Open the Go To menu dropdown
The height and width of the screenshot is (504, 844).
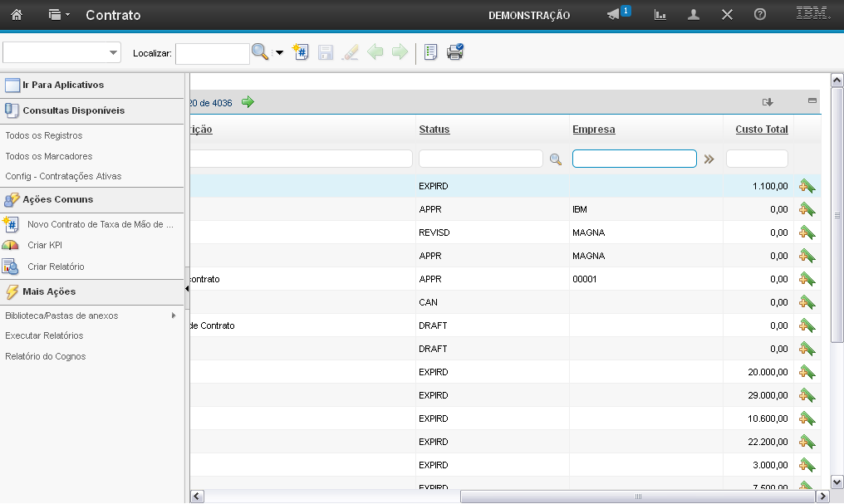tap(59, 15)
